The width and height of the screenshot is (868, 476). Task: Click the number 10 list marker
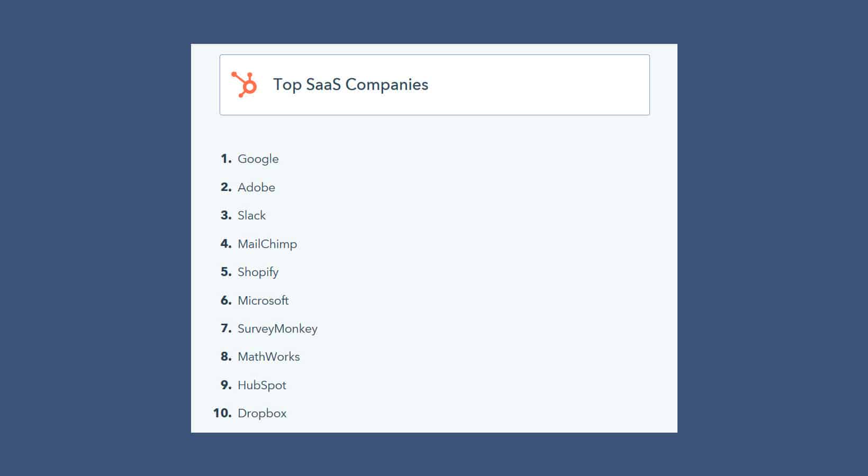222,413
